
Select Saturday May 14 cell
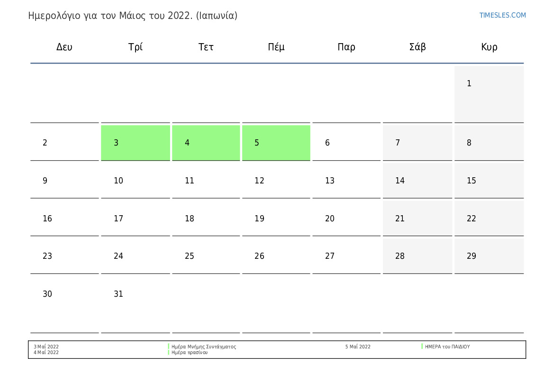tap(417, 181)
